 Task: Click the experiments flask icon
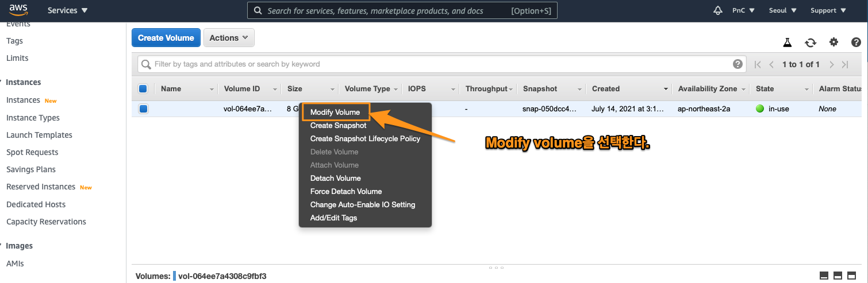(x=787, y=42)
